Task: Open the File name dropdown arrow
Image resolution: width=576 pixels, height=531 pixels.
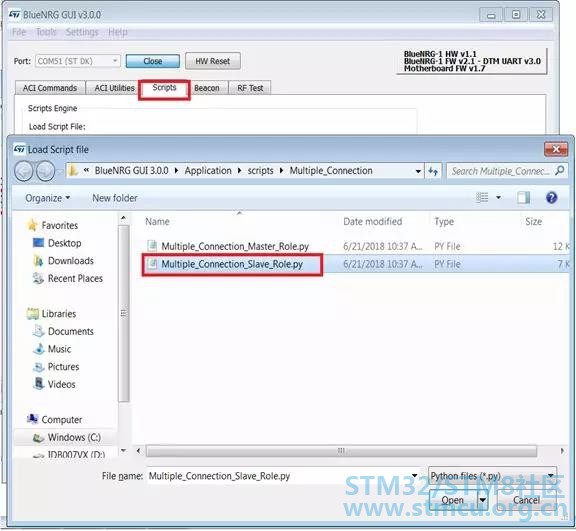Action: (414, 476)
